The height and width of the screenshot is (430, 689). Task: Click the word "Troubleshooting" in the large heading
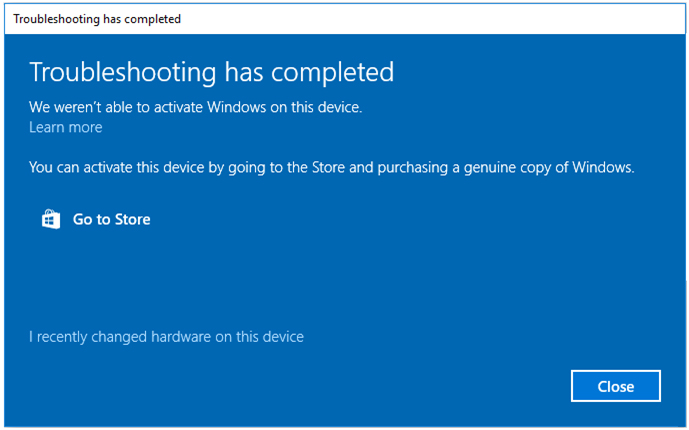click(123, 72)
